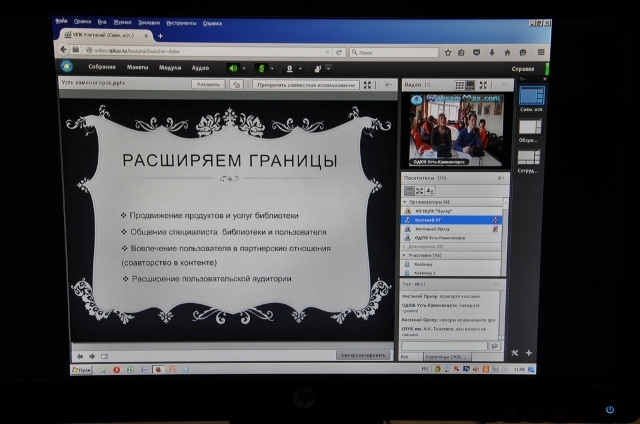Expand the Участники attendee group
The width and height of the screenshot is (640, 424).
404,256
